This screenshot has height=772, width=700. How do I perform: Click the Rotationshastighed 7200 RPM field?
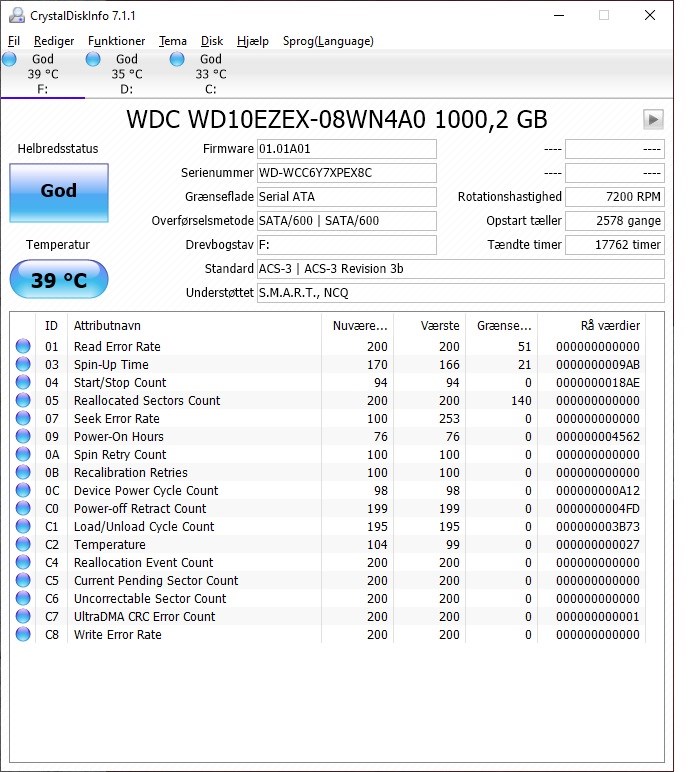[615, 197]
